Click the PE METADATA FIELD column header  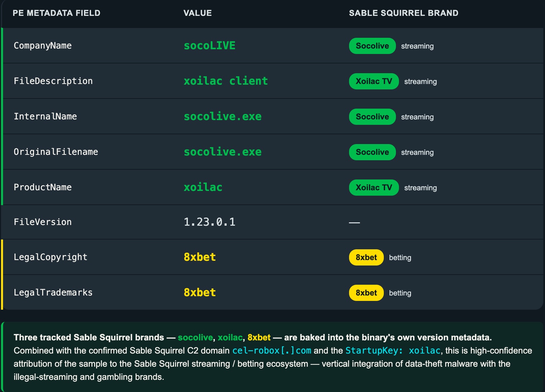click(x=56, y=13)
